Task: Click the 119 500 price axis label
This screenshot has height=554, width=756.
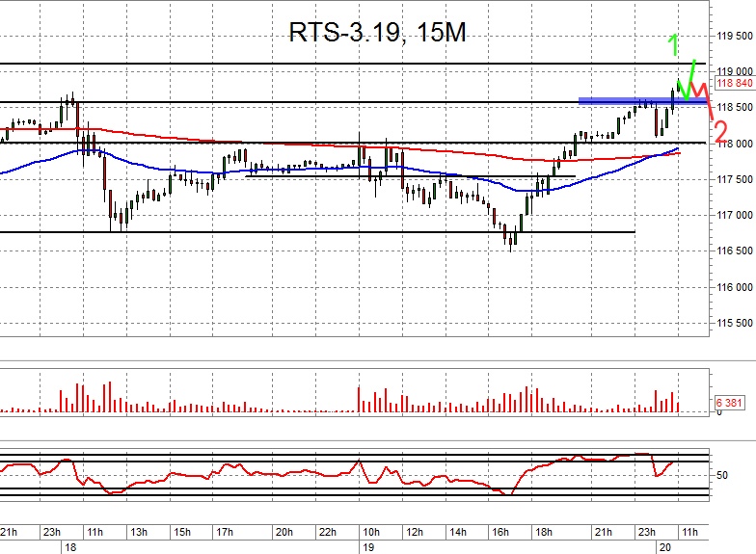Action: tap(735, 37)
